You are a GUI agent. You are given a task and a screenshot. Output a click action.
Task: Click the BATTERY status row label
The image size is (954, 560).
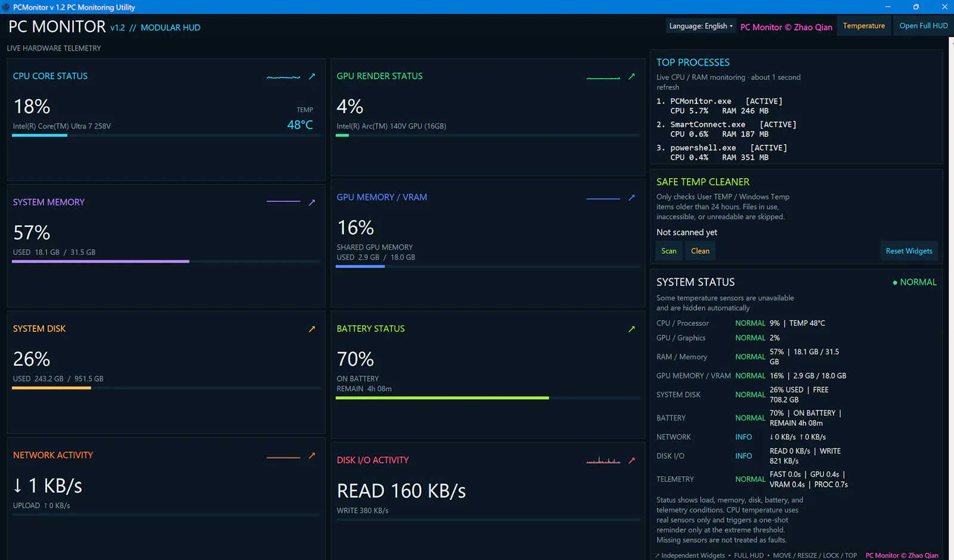[671, 418]
